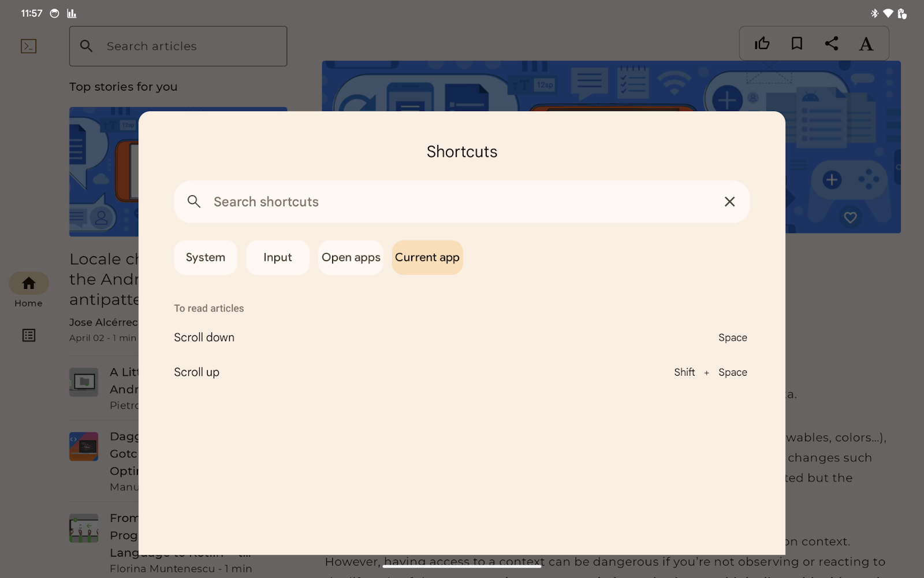Image resolution: width=924 pixels, height=578 pixels.
Task: Clear the shortcuts search with the X button
Action: pyautogui.click(x=729, y=202)
